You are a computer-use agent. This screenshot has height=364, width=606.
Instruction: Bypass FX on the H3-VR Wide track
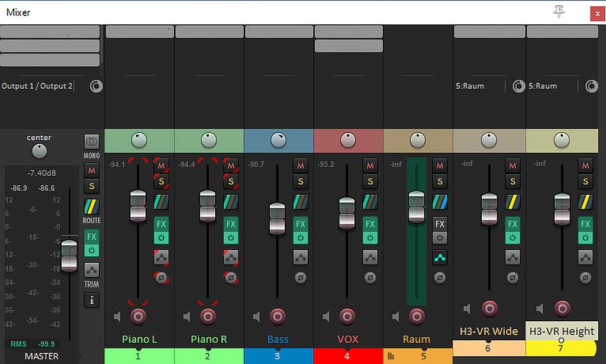coord(512,238)
